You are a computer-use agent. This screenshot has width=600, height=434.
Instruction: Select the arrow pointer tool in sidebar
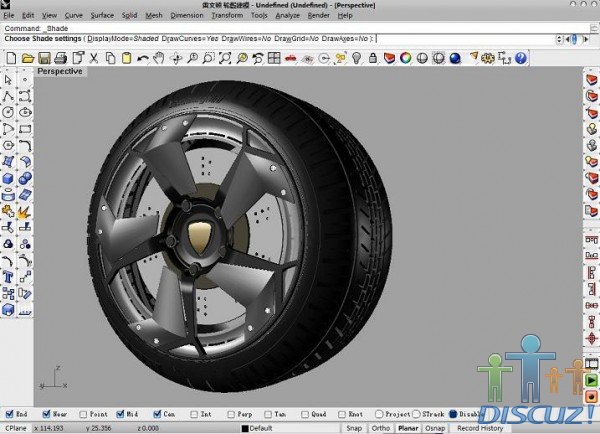click(x=8, y=80)
